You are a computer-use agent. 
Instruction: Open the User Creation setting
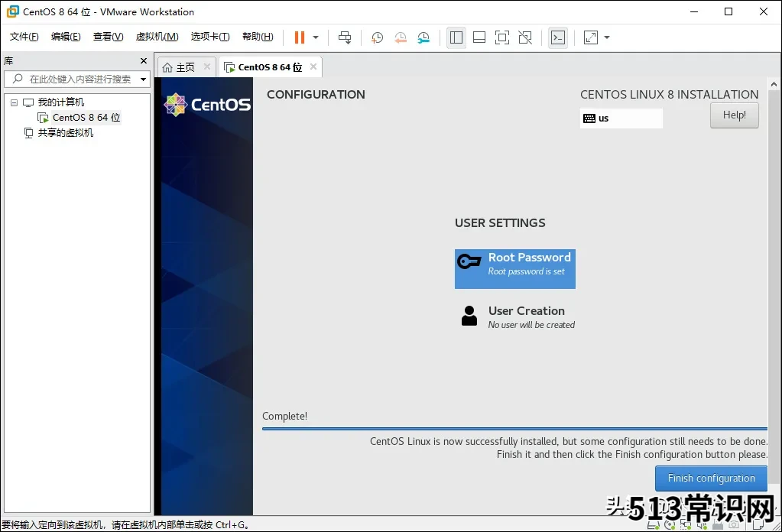pyautogui.click(x=516, y=317)
